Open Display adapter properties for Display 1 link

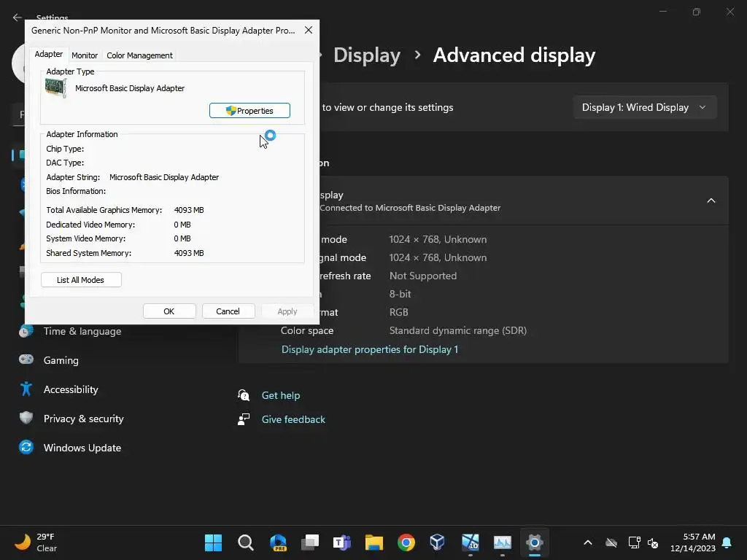pyautogui.click(x=370, y=349)
